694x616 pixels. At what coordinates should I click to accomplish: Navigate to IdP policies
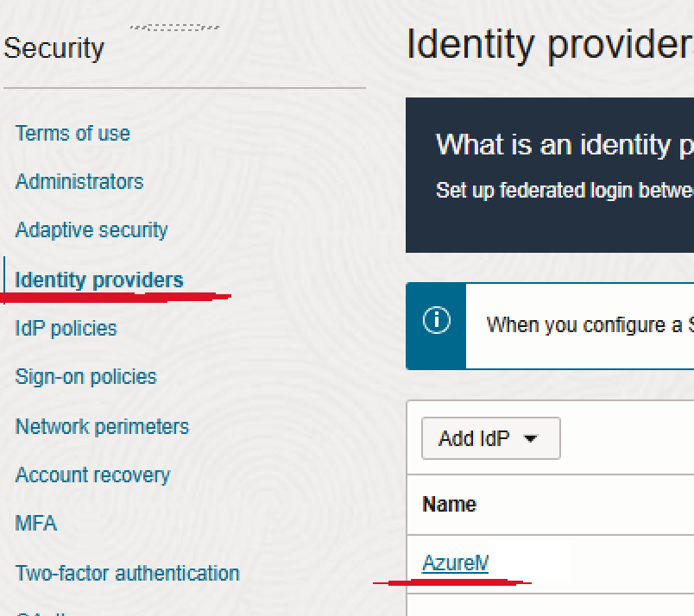(66, 329)
